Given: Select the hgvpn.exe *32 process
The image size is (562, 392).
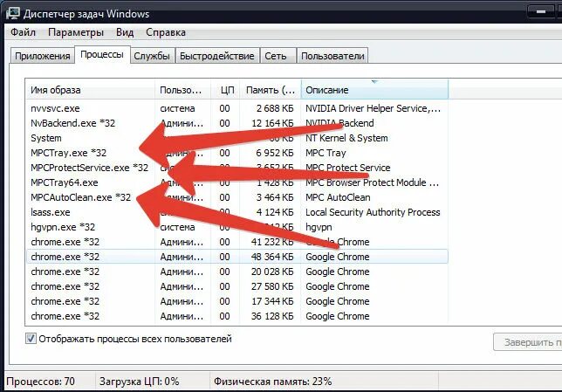Looking at the screenshot, I should pos(236,227).
